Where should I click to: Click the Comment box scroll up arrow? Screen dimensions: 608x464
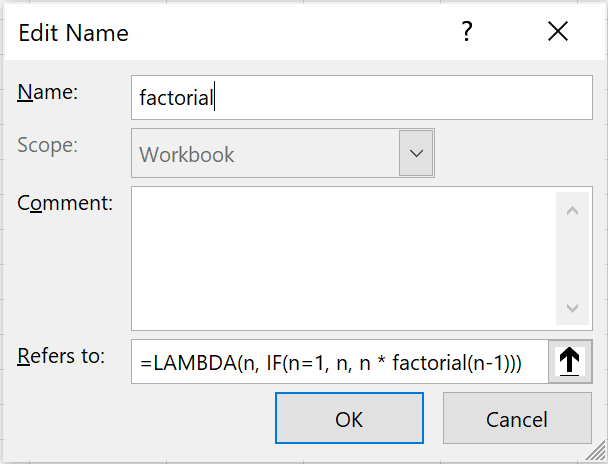[x=572, y=211]
